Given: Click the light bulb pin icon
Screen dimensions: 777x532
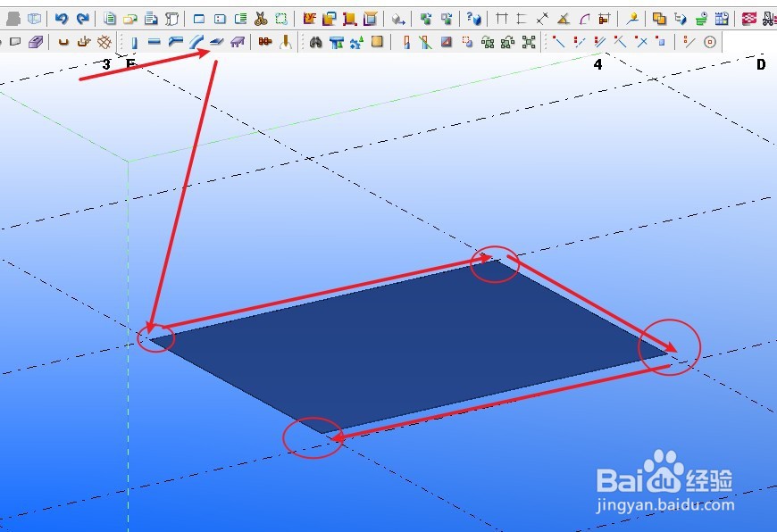Looking at the screenshot, I should point(631,19).
